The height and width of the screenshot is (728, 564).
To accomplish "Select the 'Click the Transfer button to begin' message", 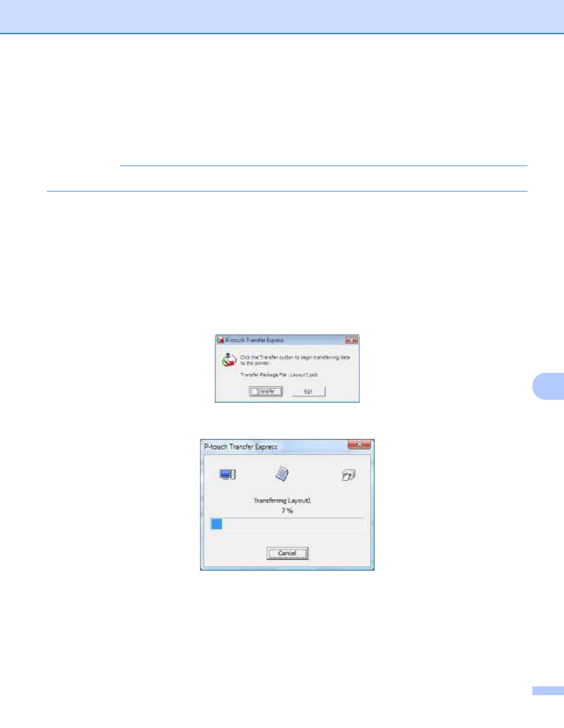I will 296,360.
